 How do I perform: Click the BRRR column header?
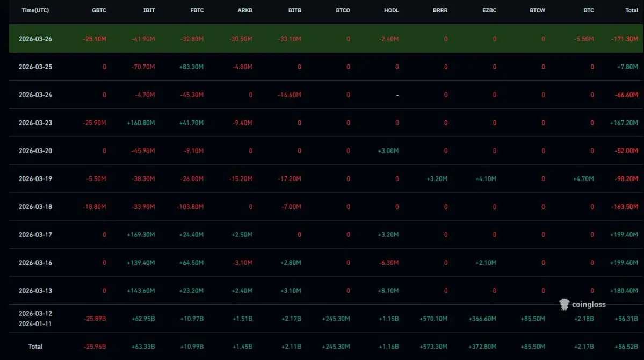[x=440, y=10]
